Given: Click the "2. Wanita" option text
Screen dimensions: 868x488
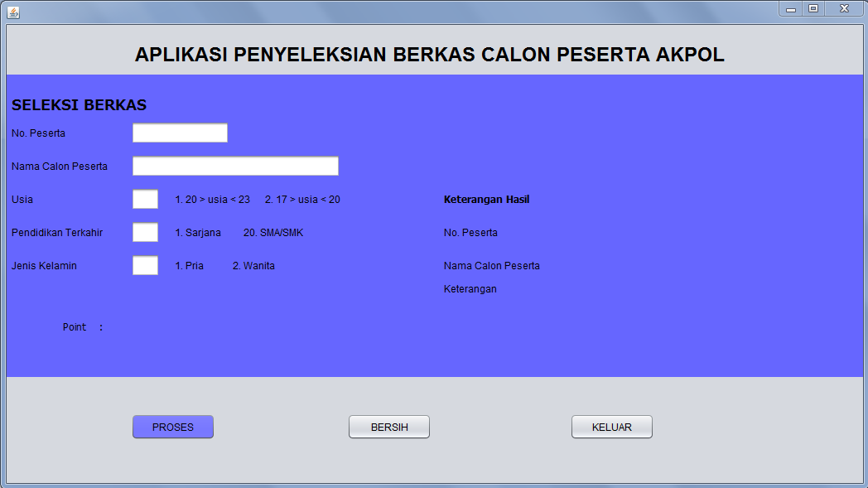Looking at the screenshot, I should pos(253,266).
